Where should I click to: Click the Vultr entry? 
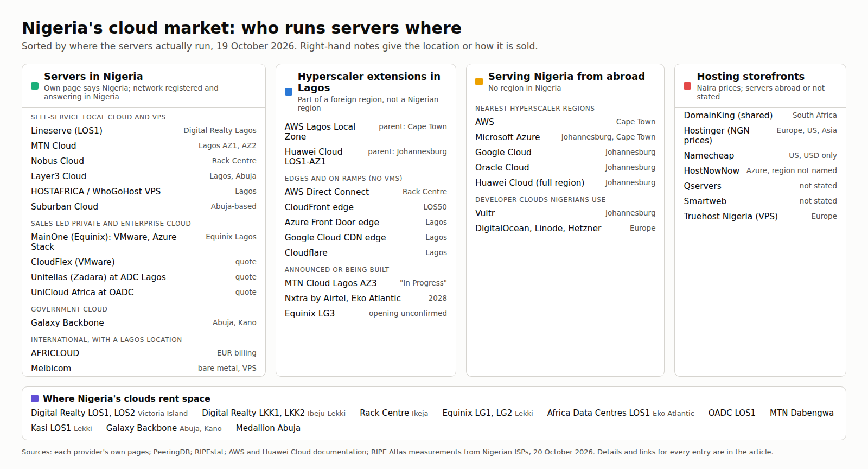(565, 213)
